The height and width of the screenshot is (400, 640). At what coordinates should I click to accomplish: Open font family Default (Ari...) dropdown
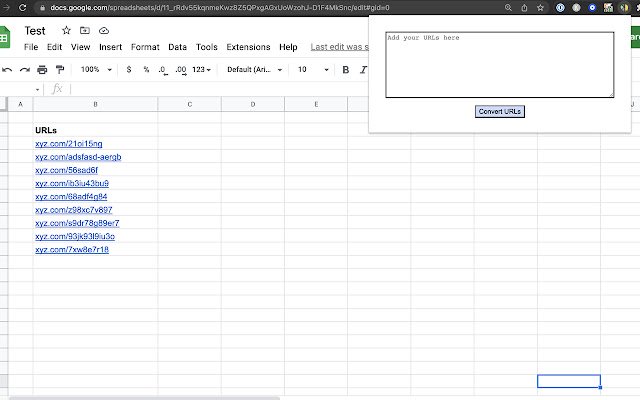255,69
